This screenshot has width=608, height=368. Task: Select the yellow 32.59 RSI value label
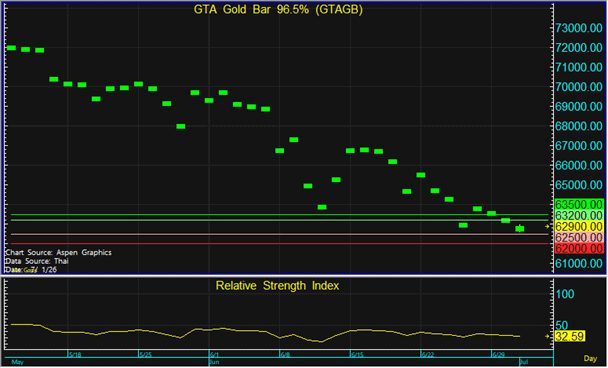point(570,337)
